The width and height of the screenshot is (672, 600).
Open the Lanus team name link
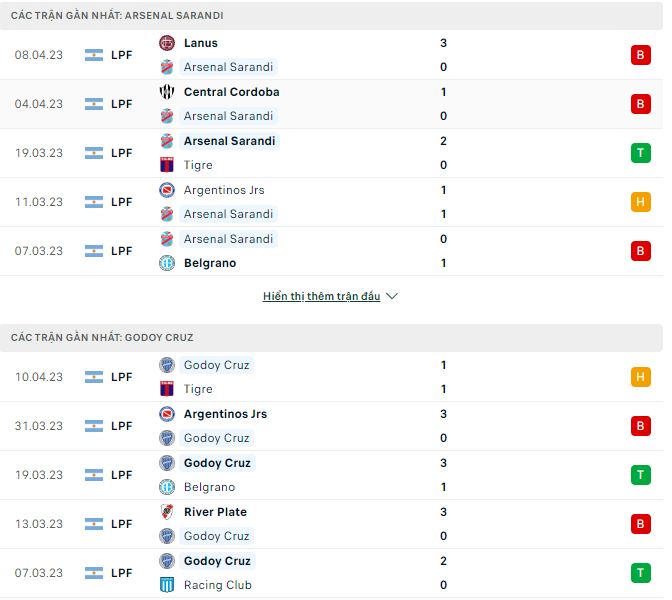pos(200,43)
